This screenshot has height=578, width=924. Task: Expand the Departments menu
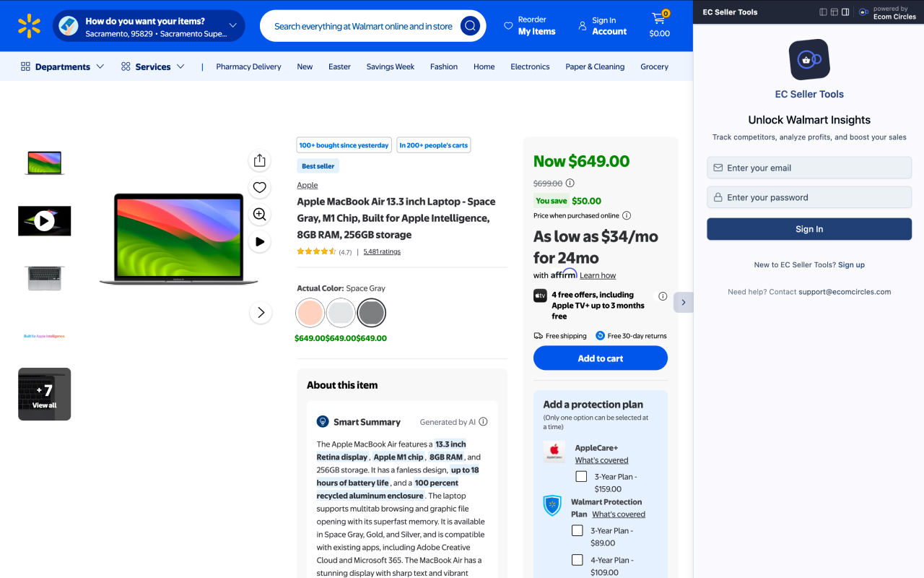(62, 66)
